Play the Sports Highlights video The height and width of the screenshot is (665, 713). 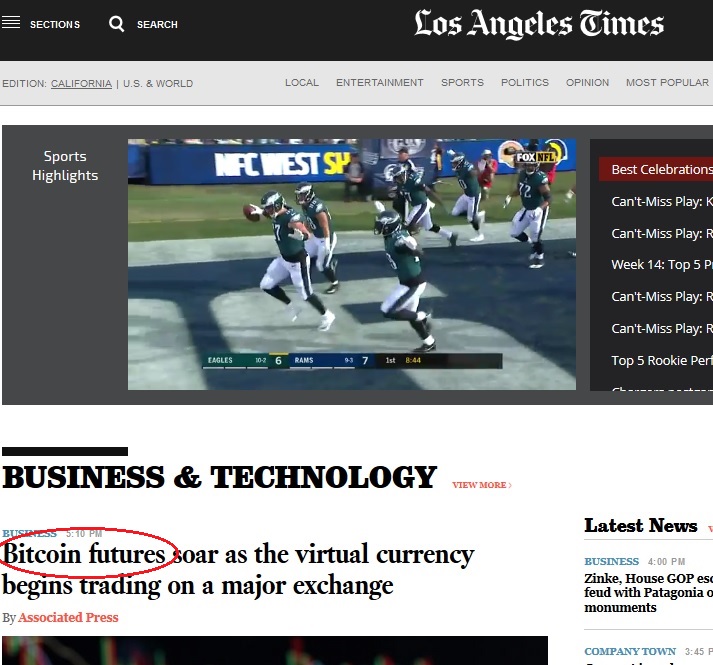coord(351,264)
